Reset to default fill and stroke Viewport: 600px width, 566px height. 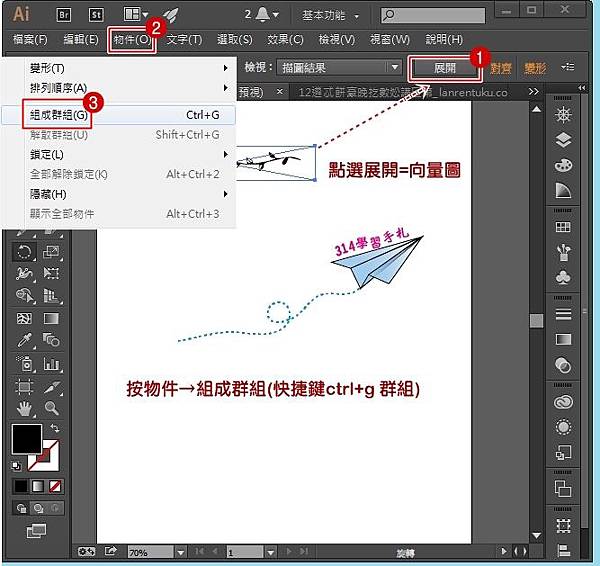[17, 466]
